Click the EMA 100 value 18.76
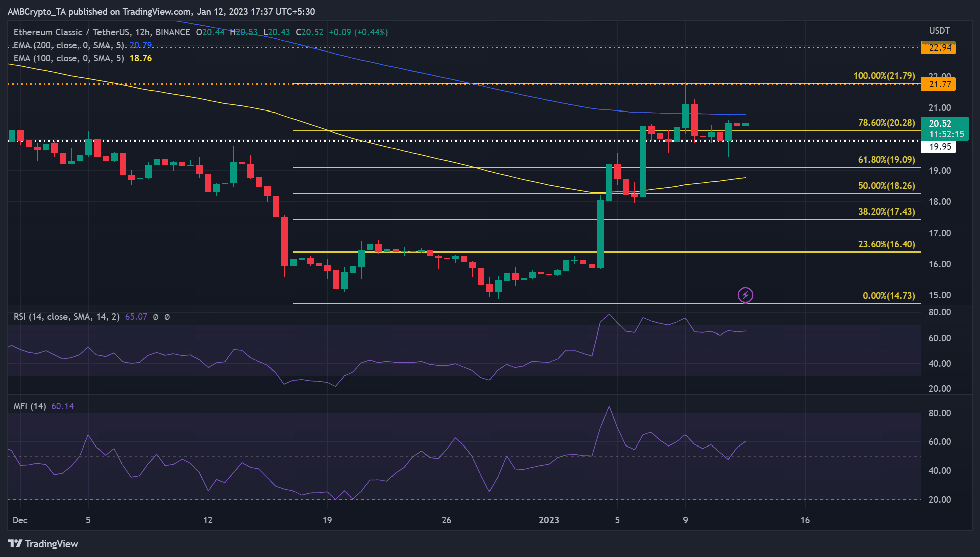The image size is (980, 557). point(141,58)
